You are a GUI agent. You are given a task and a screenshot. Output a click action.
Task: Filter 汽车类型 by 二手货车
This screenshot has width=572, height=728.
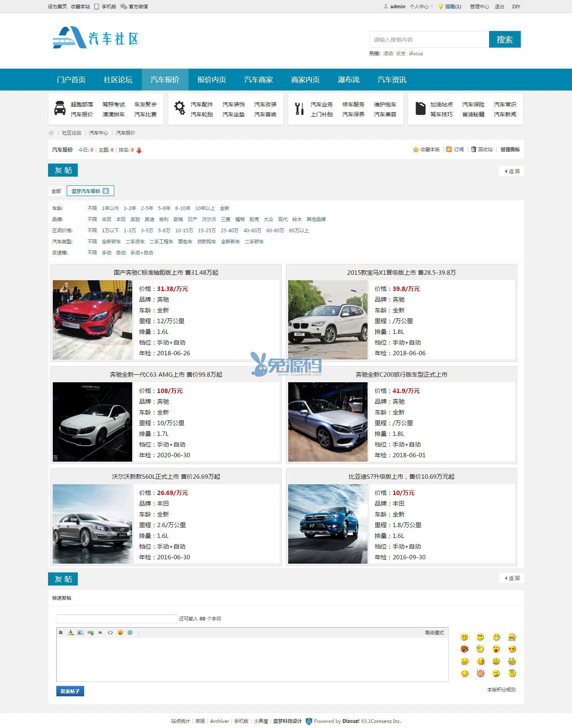click(x=135, y=241)
